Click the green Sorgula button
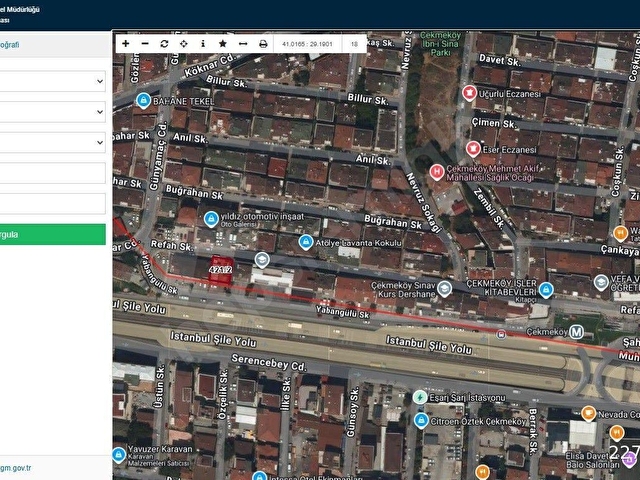 point(53,234)
